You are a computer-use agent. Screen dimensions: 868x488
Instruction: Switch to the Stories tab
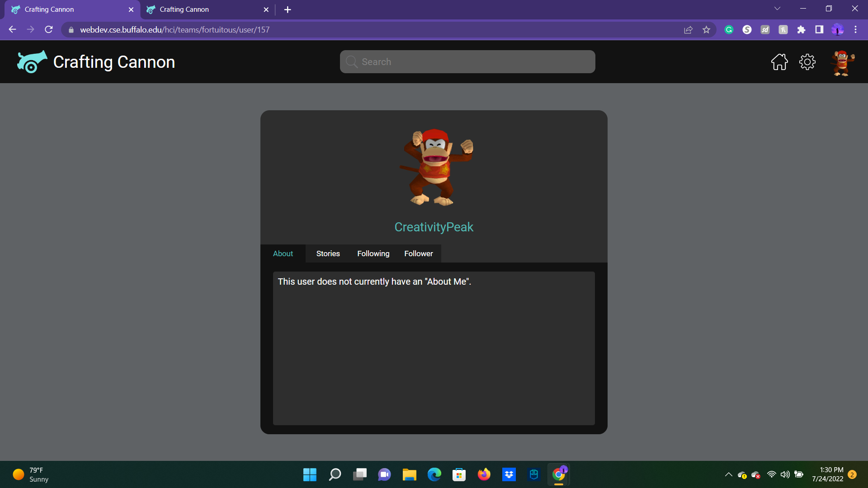328,253
